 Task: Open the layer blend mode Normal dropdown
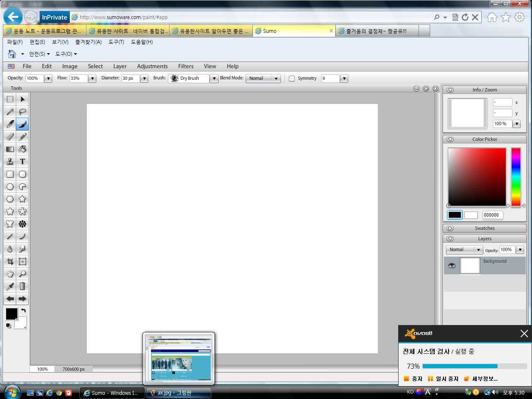click(x=464, y=249)
